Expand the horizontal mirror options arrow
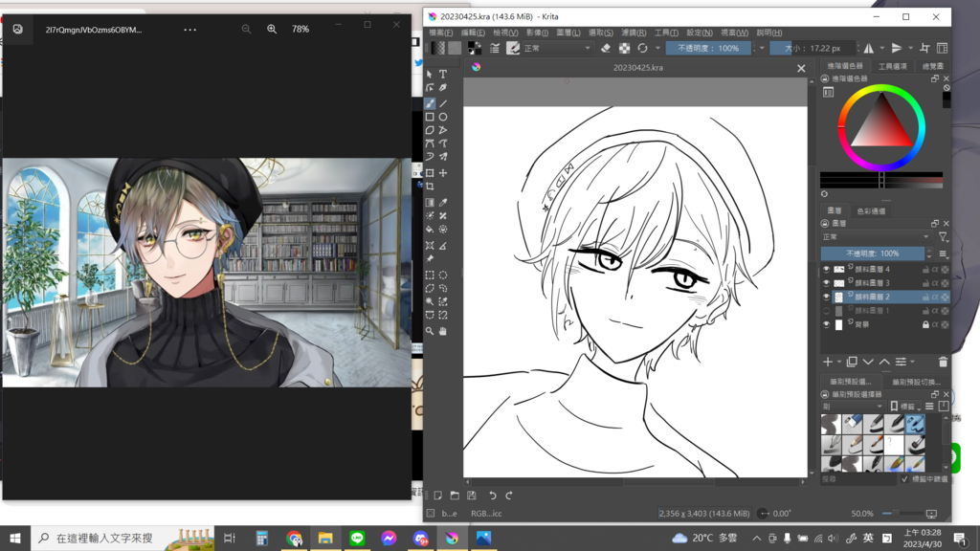Image resolution: width=980 pixels, height=551 pixels. [x=881, y=48]
